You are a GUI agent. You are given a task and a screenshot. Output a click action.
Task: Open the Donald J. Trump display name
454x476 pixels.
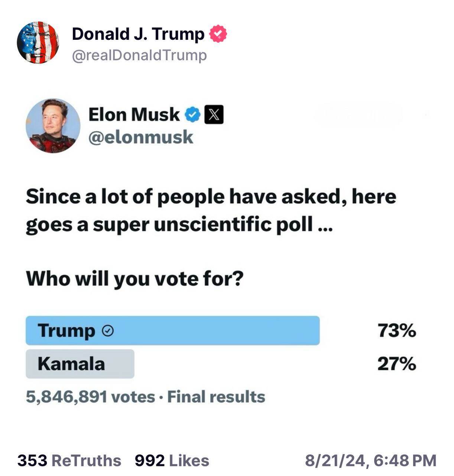(138, 34)
